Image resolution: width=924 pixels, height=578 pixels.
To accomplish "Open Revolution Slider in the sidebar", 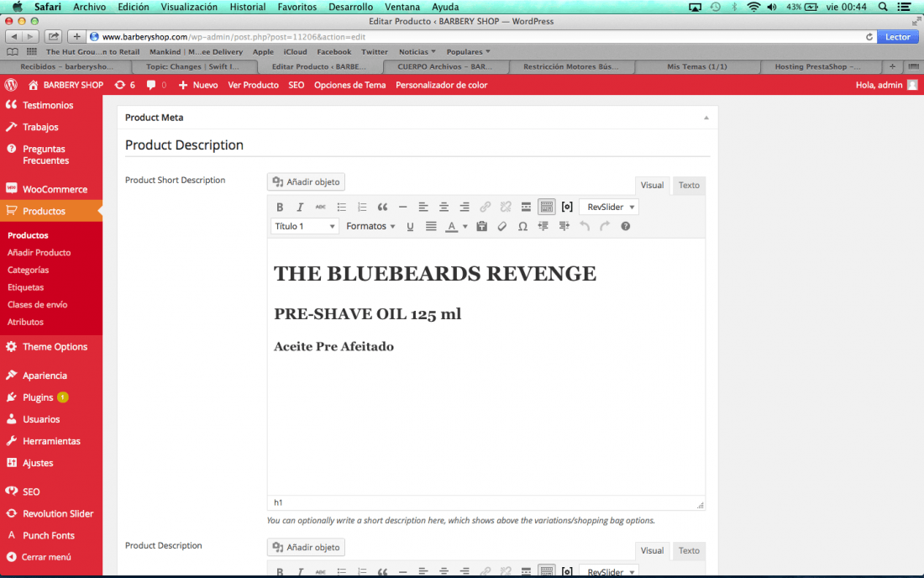I will 51,513.
